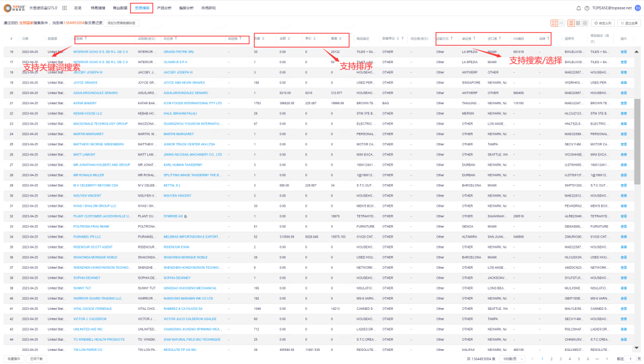This screenshot has height=364, width=644.
Task: Open the apps grid icon beside GT5.0
Action: click(64, 8)
